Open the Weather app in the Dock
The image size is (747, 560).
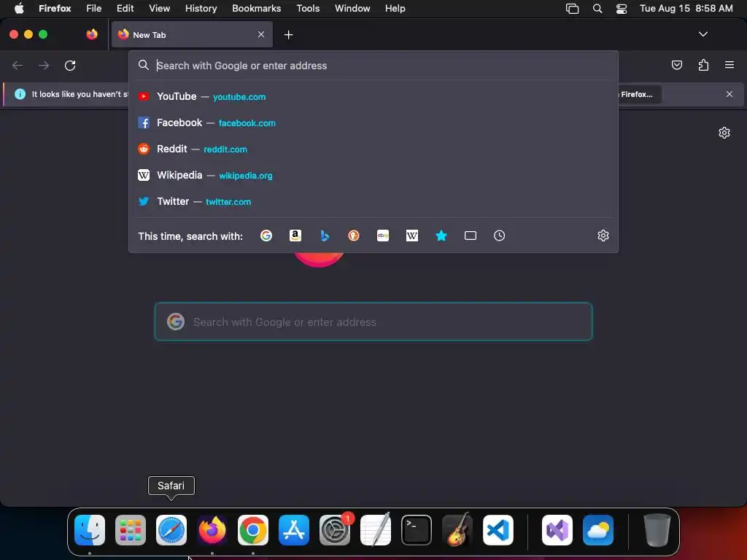[598, 530]
